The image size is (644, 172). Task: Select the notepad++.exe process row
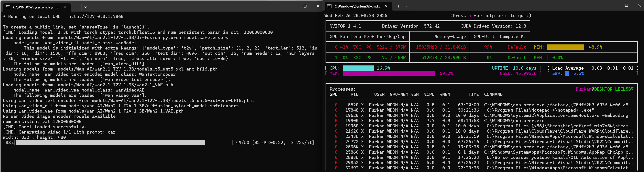pyautogui.click(x=539, y=110)
